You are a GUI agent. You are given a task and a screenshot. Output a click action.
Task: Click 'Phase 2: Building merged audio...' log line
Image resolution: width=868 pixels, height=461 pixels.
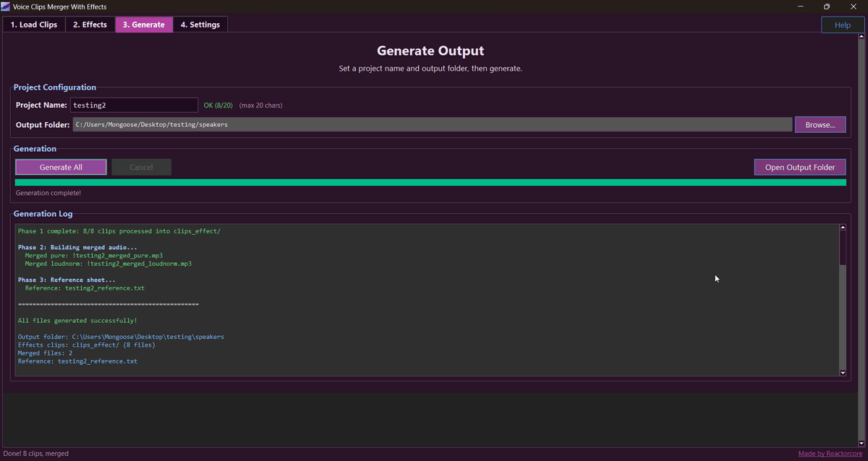tap(77, 248)
